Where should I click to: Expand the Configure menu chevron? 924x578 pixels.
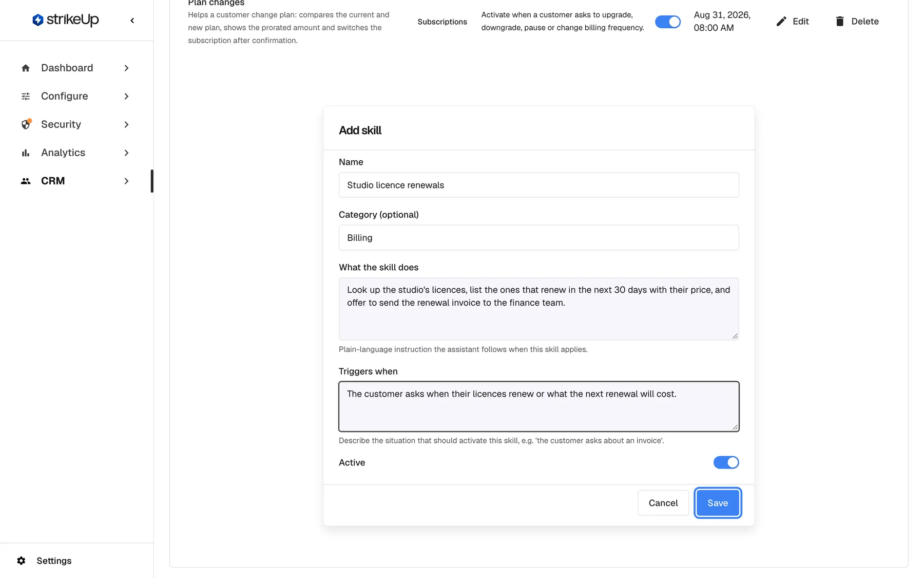[126, 96]
